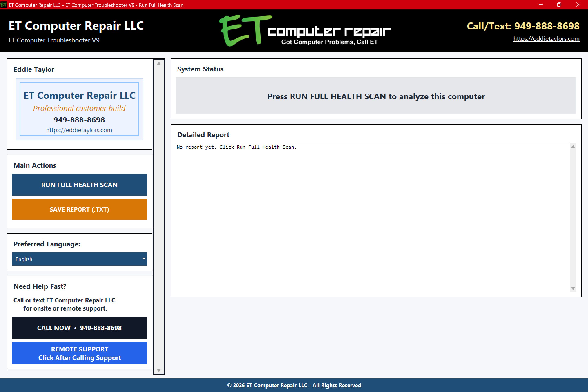Click the 'Professional customer build' text
This screenshot has width=588, height=392.
pyautogui.click(x=79, y=108)
